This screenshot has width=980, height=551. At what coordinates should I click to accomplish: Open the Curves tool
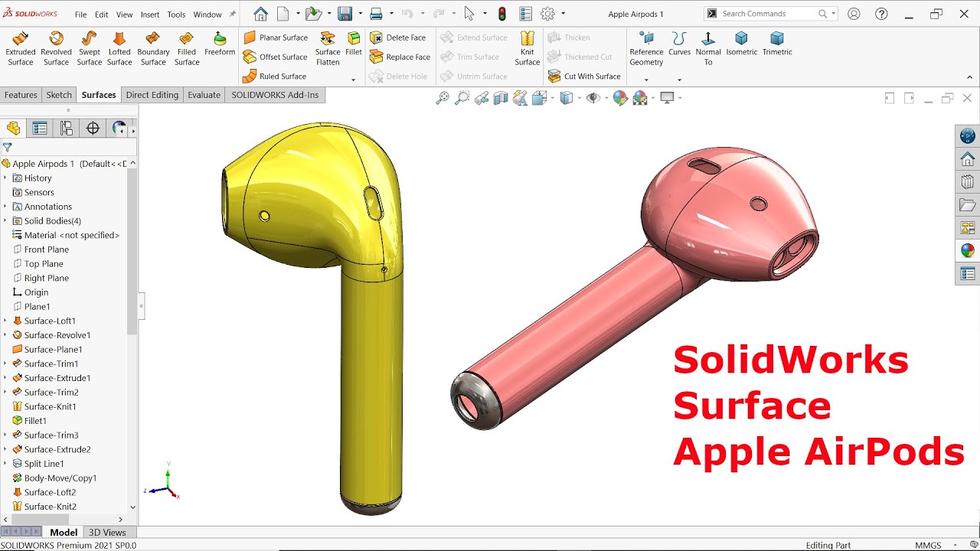[679, 44]
